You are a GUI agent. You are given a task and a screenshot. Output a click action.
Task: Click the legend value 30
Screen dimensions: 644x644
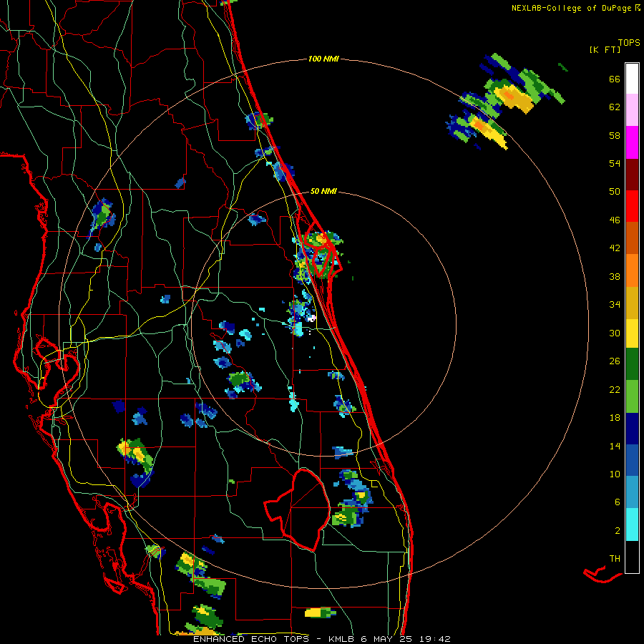click(615, 333)
